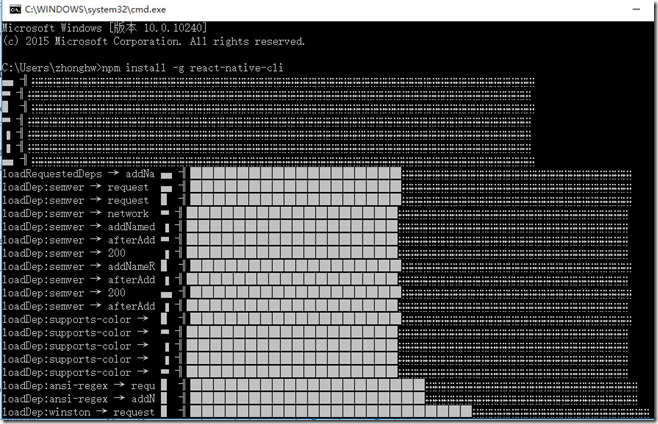Click the window title C:\WINDOWS\system32\cmd.exe

[95, 9]
